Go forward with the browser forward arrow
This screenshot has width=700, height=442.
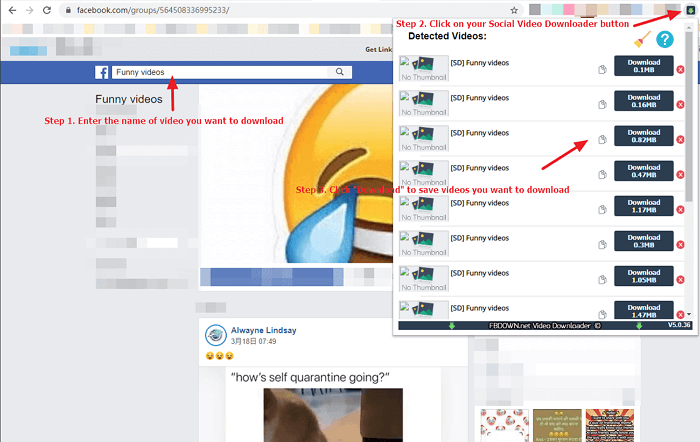click(x=29, y=10)
